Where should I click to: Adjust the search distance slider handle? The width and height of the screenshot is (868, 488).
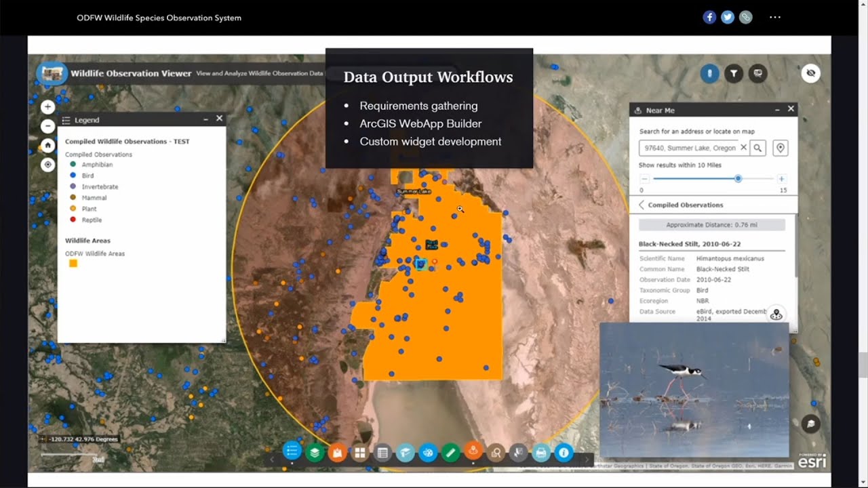pos(738,179)
